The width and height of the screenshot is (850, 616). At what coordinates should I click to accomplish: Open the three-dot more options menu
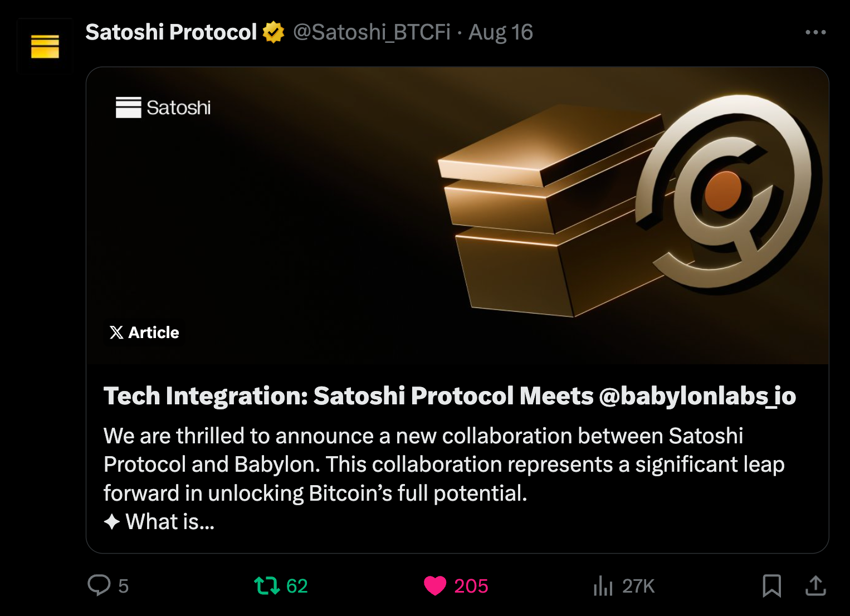pos(815,32)
